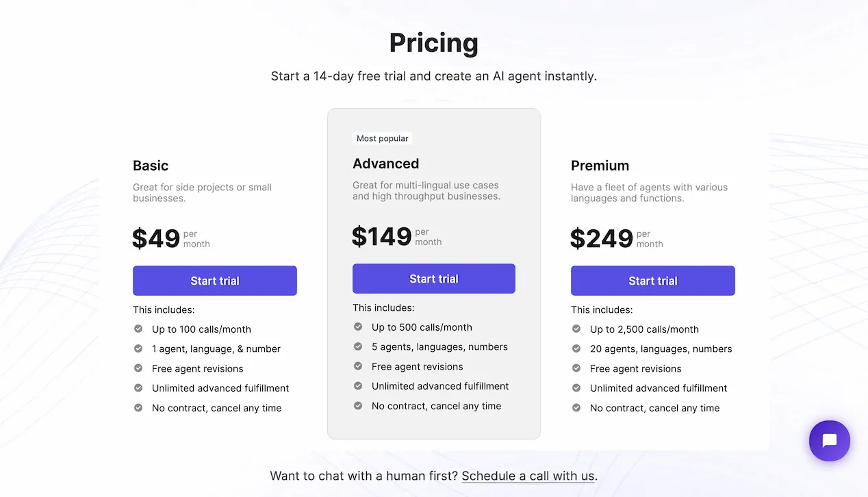Open 'Schedule a call with us'
Image resolution: width=868 pixels, height=497 pixels.
(x=528, y=476)
